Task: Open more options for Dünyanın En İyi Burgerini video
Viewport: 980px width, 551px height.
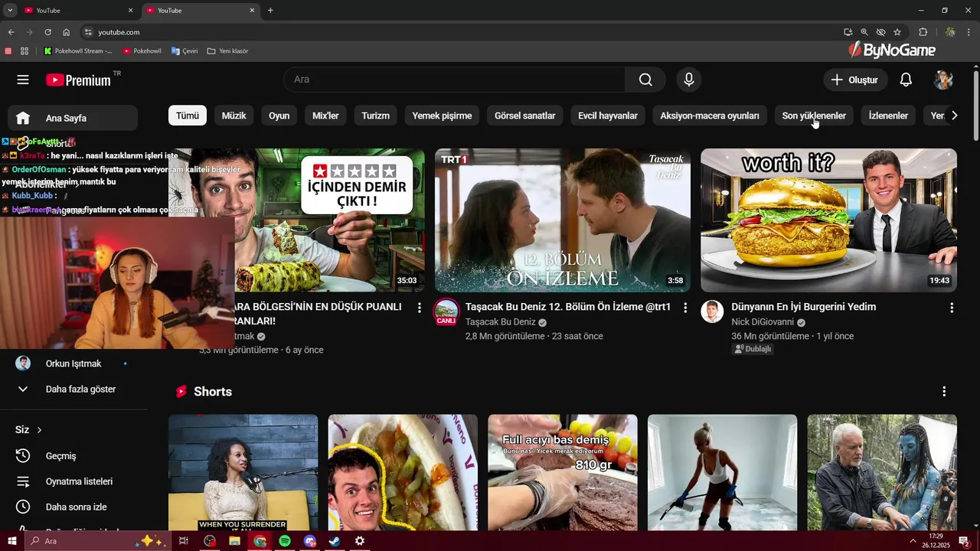Action: pos(952,308)
